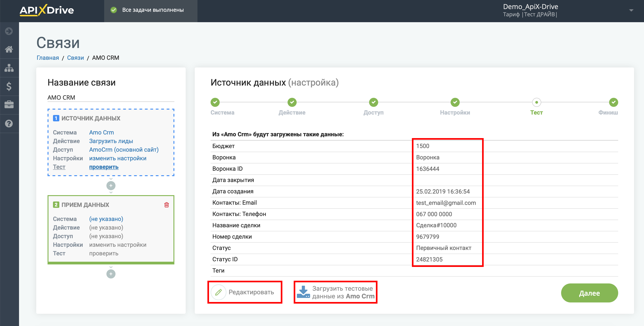644x326 pixels.
Task: Click the Контакты: Email row label
Action: click(x=234, y=203)
